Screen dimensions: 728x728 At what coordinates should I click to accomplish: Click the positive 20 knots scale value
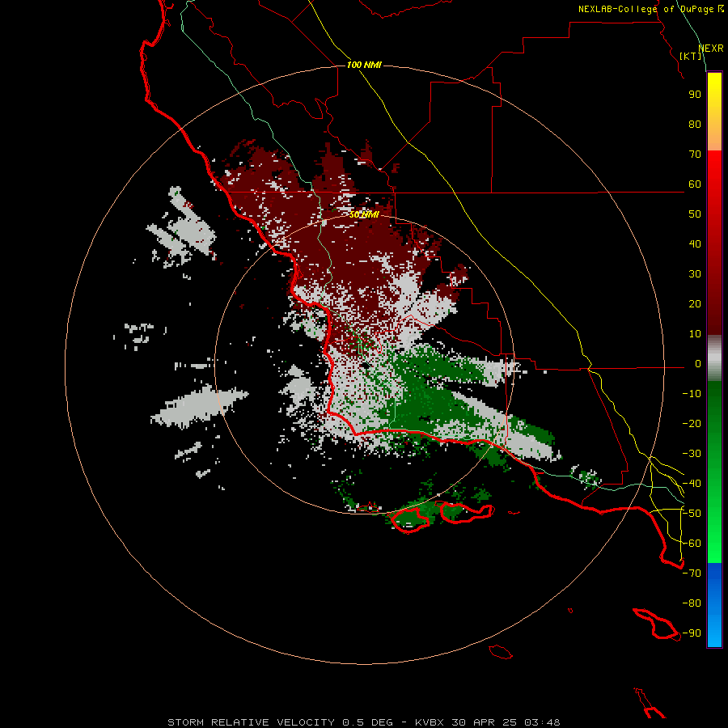(695, 304)
